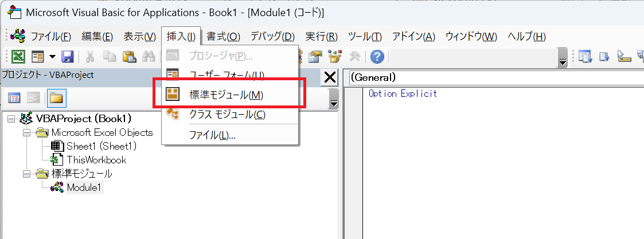Image resolution: width=644 pixels, height=239 pixels.
Task: Open the ウィンドウ(W) menu
Action: [x=471, y=36]
